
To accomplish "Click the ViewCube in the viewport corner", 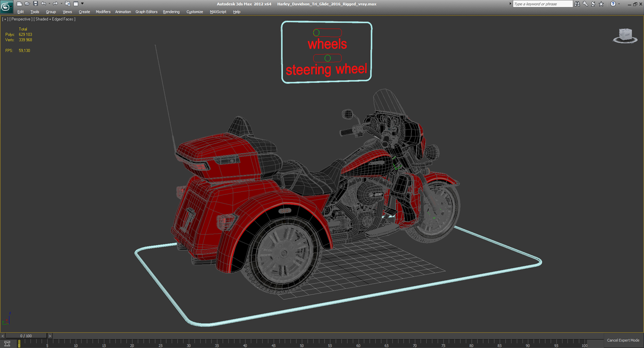I will click(x=625, y=35).
